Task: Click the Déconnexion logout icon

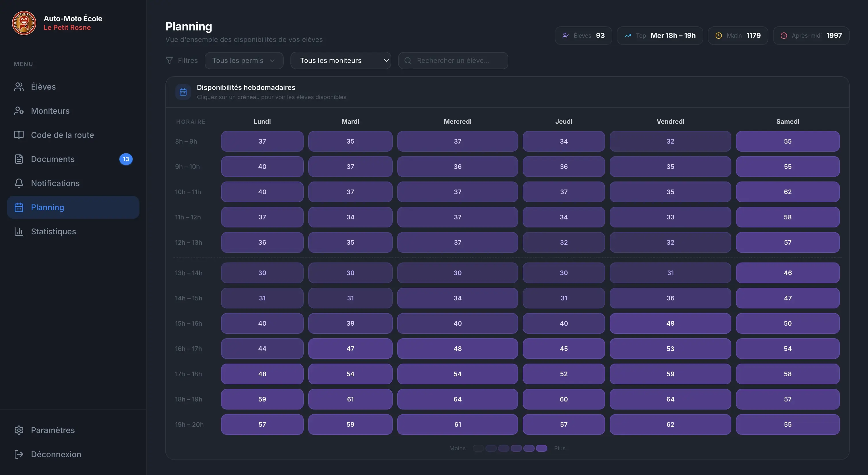Action: [19, 454]
